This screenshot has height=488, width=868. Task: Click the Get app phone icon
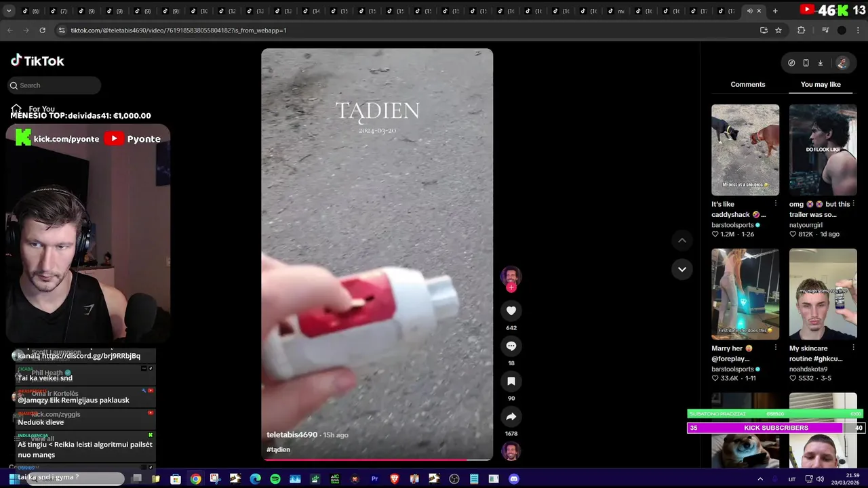coord(806,62)
